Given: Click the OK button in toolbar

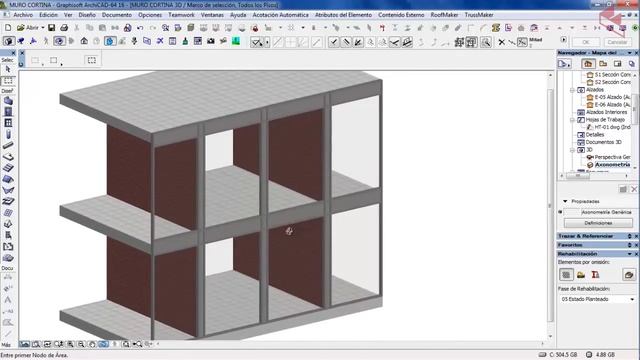Looking at the screenshot, I should [586, 42].
